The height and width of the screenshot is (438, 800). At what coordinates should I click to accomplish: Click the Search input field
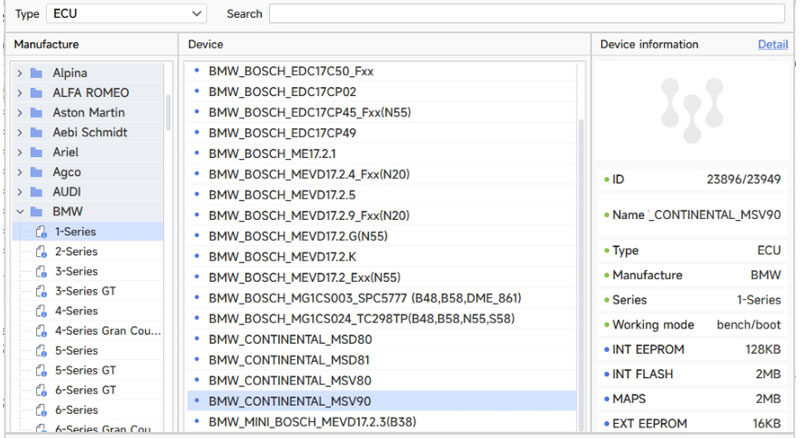pos(527,14)
